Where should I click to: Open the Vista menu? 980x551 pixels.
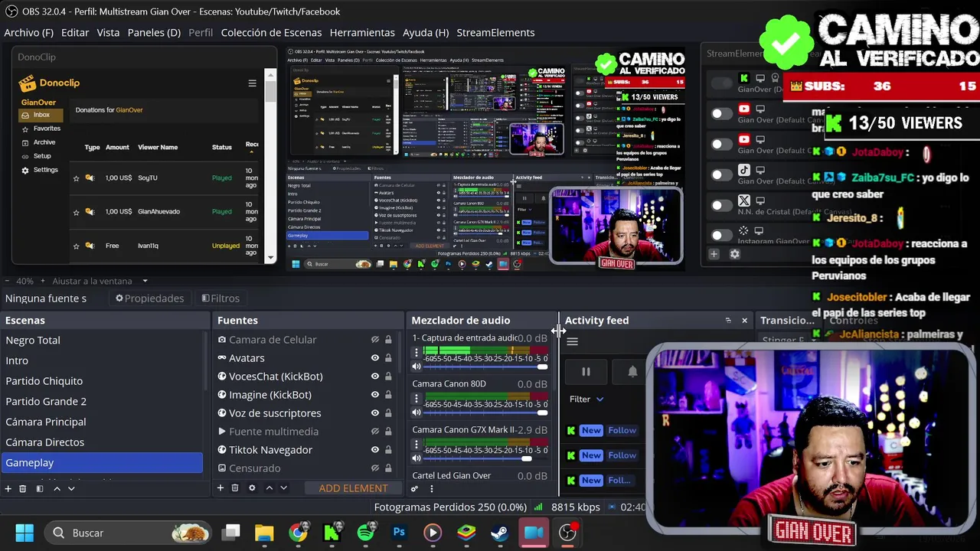(108, 32)
